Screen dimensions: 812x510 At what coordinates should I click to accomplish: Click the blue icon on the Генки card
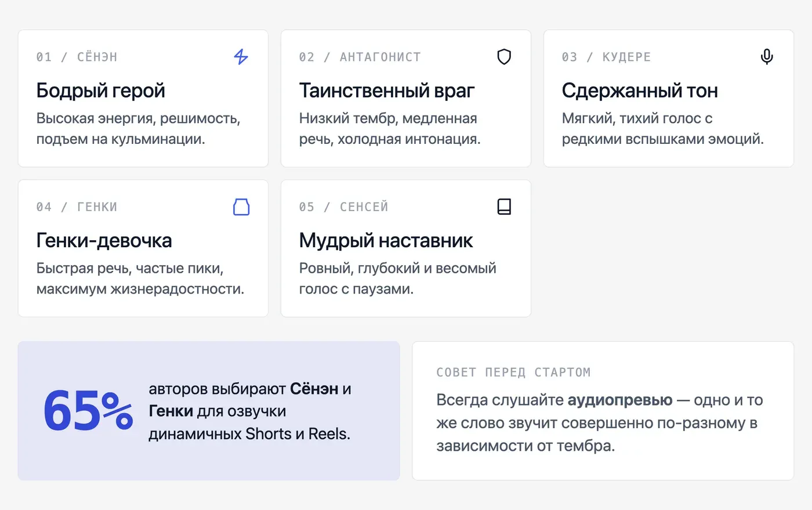[241, 207]
